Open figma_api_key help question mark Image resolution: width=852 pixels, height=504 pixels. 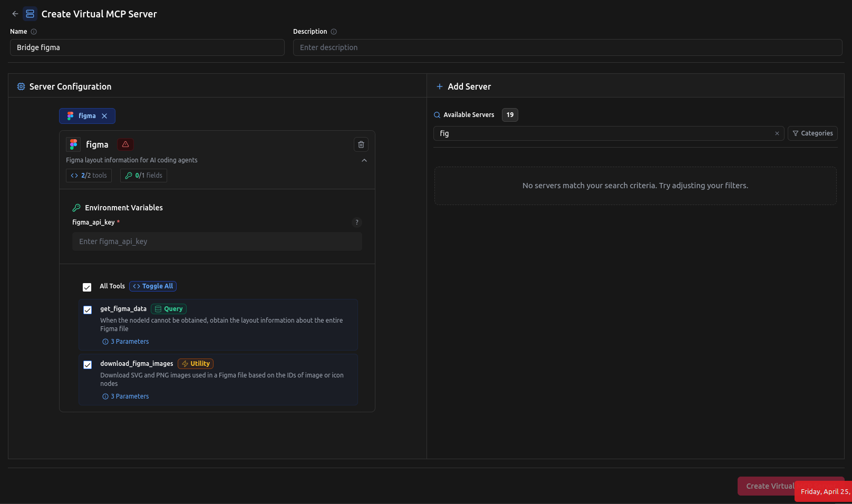357,222
